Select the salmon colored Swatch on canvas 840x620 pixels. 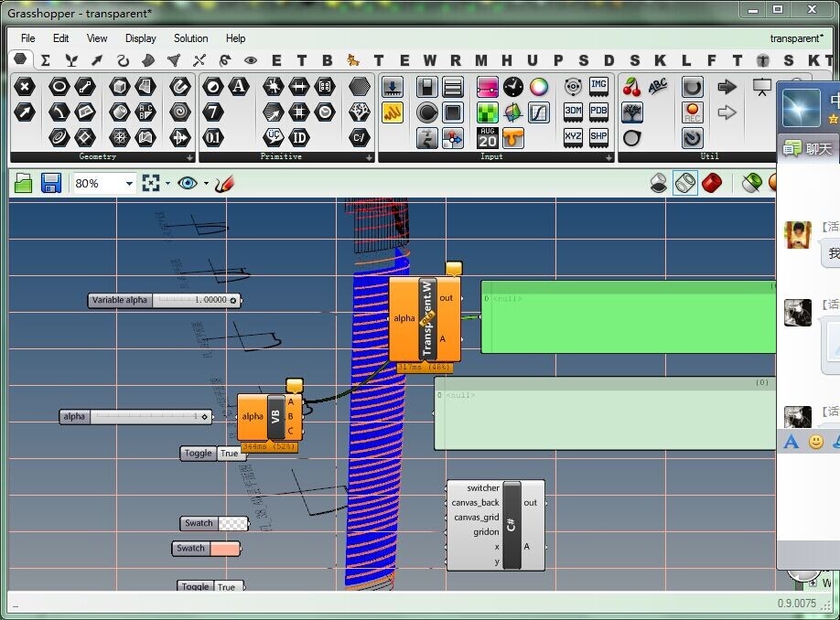(206, 549)
